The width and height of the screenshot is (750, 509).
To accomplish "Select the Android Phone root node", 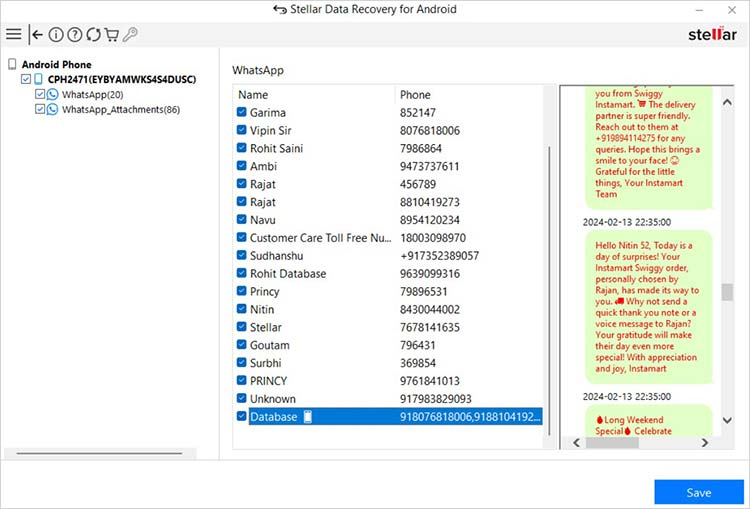I will click(56, 64).
